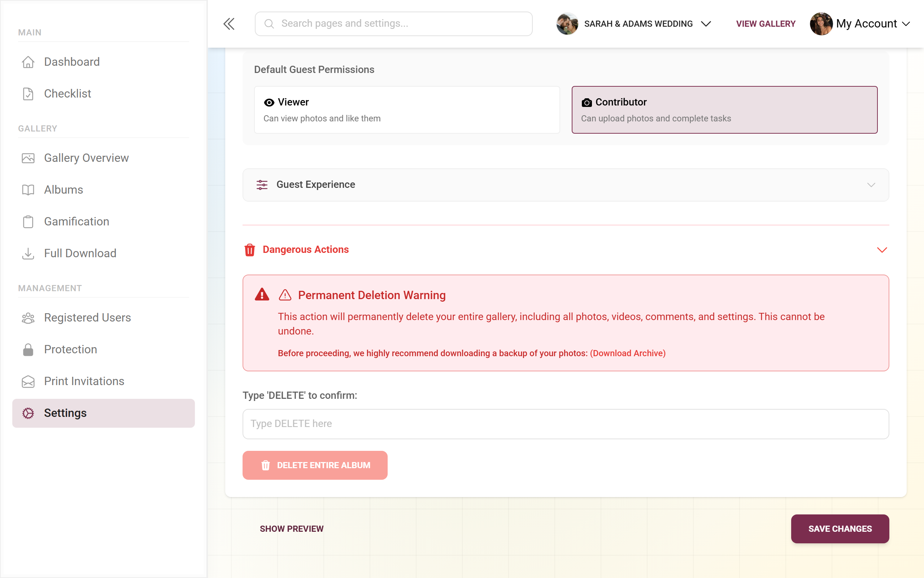Click the solid red warning triangle
This screenshot has width=924, height=578.
tap(262, 294)
